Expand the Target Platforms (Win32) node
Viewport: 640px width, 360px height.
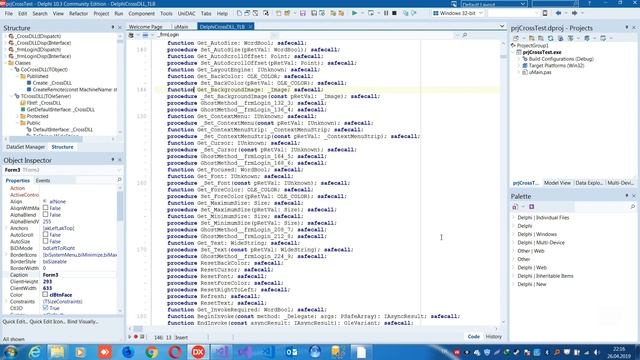(519, 65)
